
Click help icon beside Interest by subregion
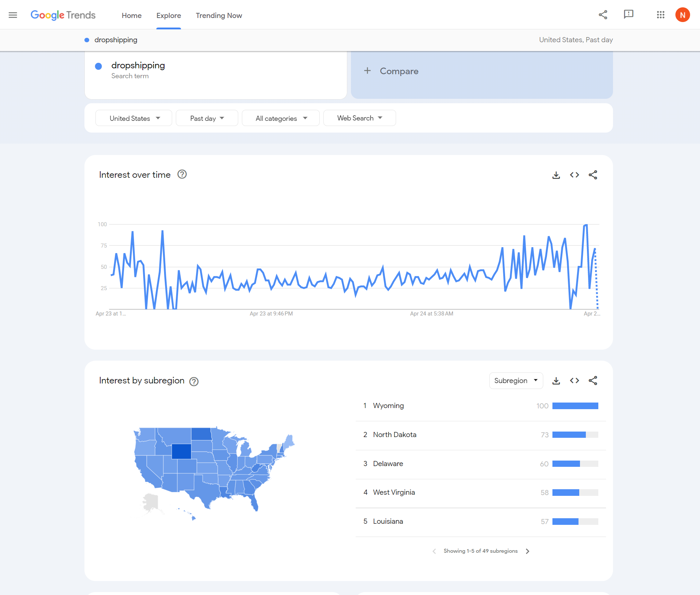pyautogui.click(x=194, y=382)
